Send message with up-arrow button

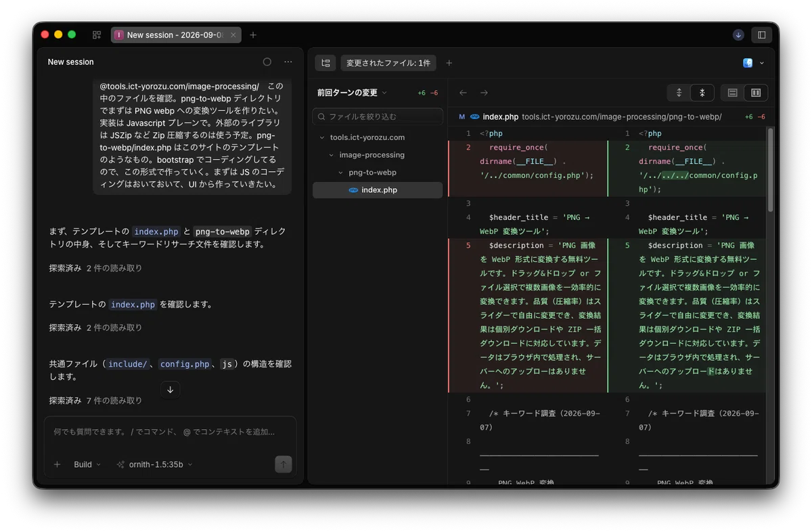(284, 464)
